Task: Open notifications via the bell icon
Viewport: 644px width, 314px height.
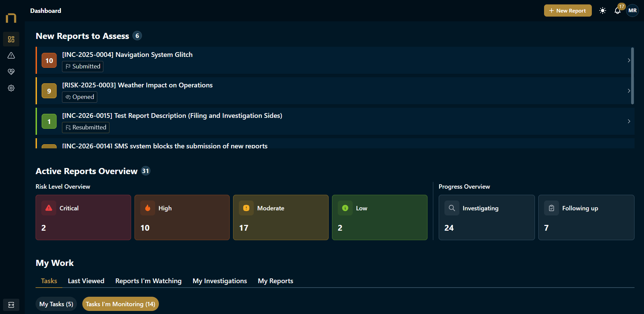Action: click(x=617, y=11)
